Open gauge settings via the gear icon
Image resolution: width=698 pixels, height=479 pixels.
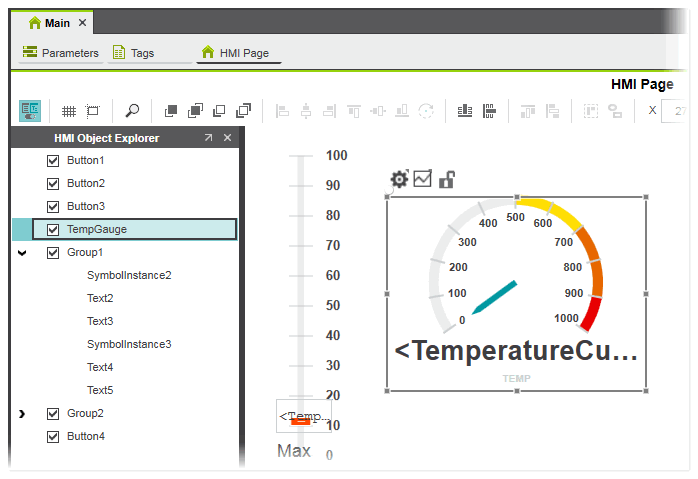(399, 179)
